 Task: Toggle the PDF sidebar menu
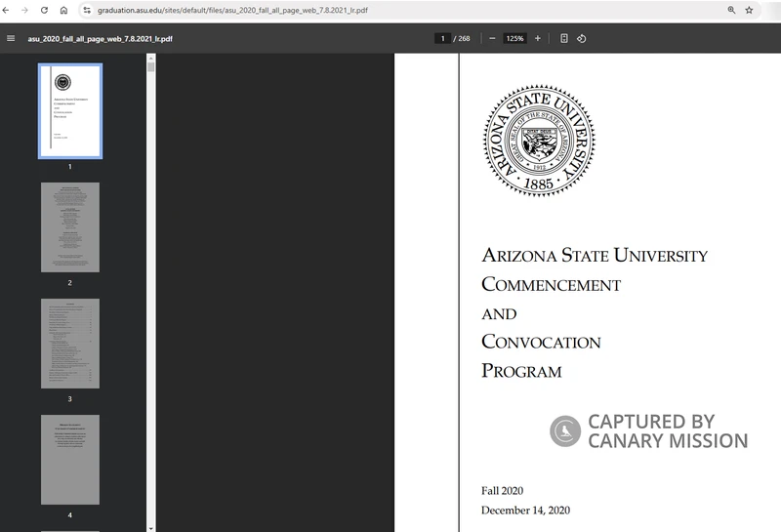(x=11, y=38)
